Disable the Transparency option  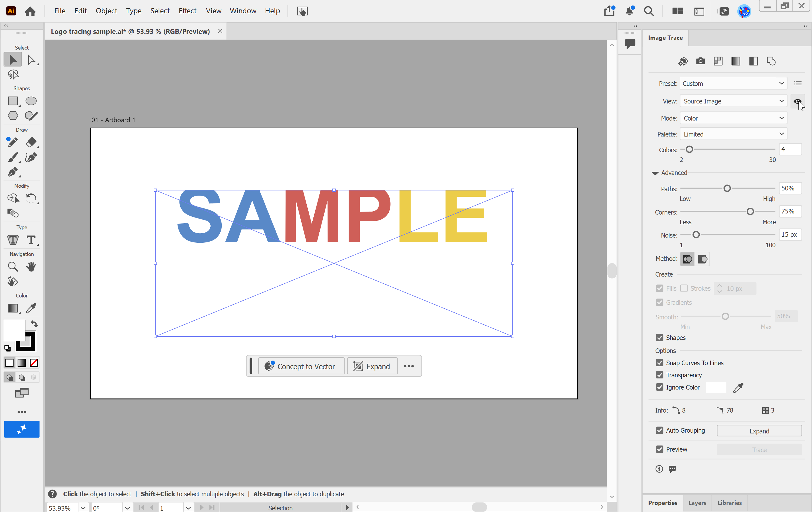[x=660, y=375]
